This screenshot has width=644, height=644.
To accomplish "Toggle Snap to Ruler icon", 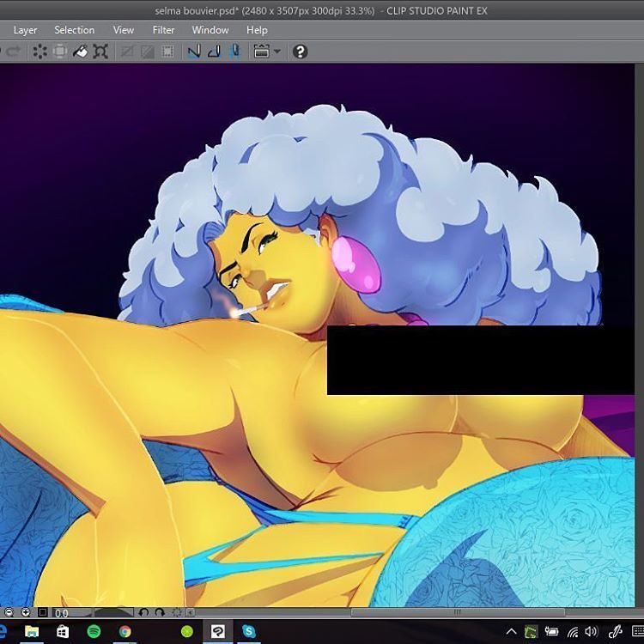I will [194, 52].
